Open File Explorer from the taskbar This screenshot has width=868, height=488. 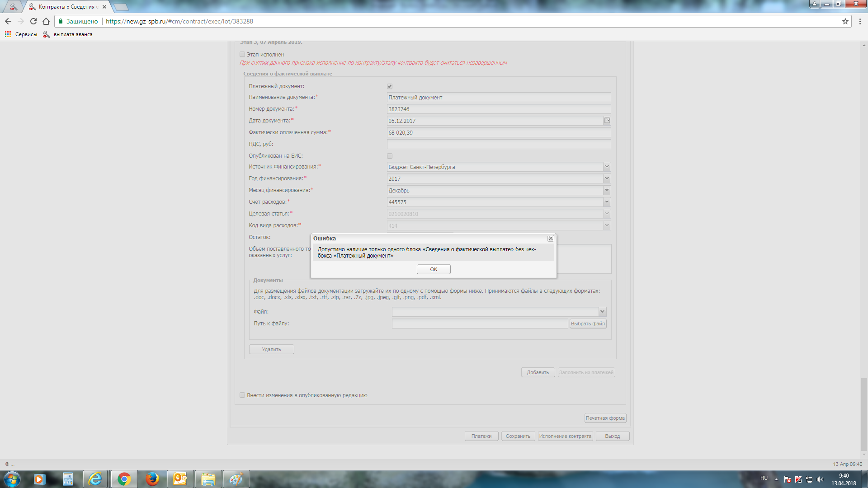208,479
